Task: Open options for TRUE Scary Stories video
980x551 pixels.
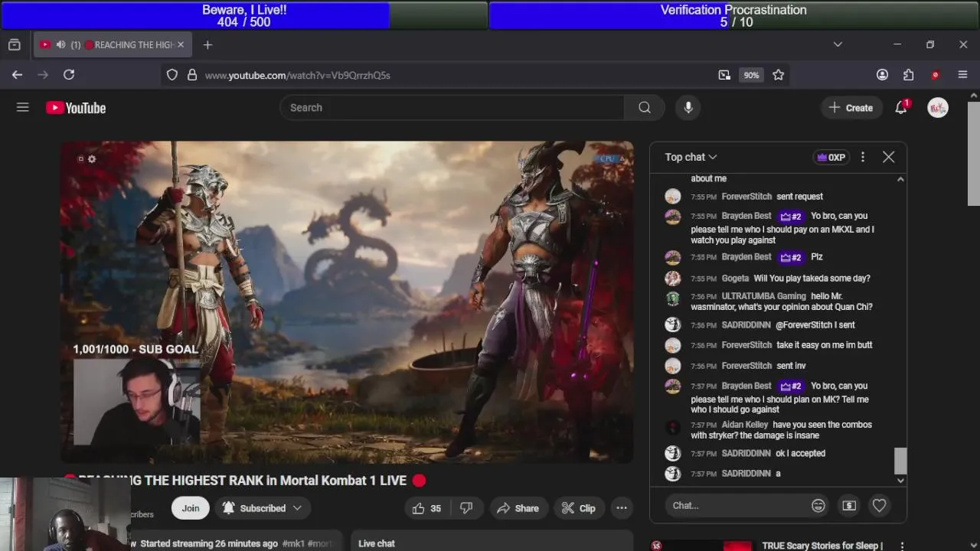Action: point(902,546)
